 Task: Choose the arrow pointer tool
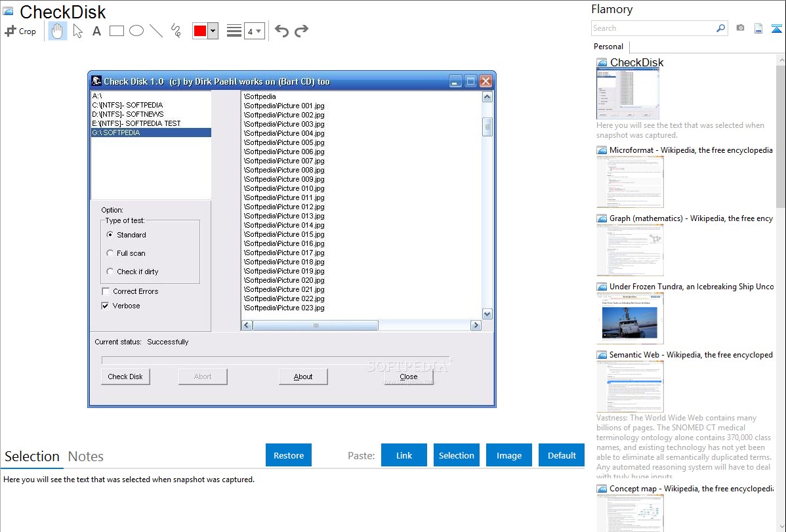[x=77, y=31]
